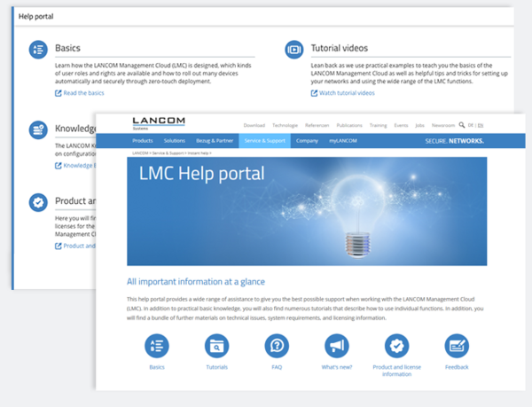This screenshot has width=532, height=407.
Task: Click the Basics heading in Help portal
Action: tap(67, 48)
